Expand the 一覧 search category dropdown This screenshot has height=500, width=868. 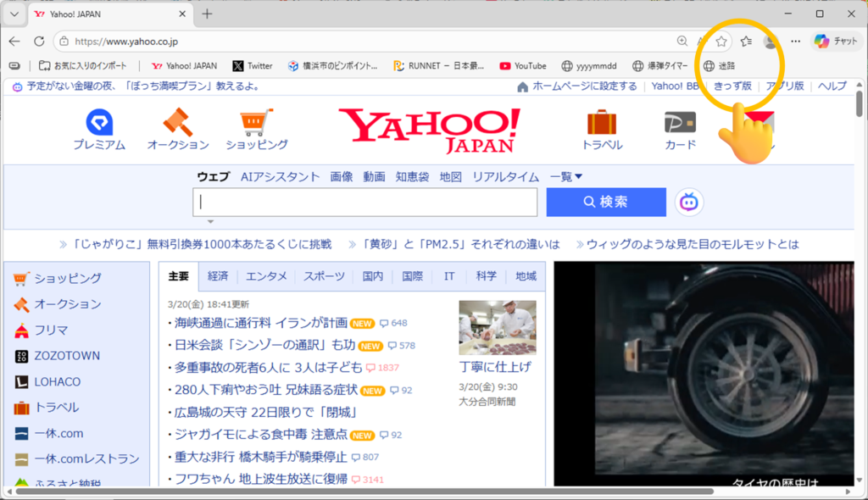click(x=566, y=176)
